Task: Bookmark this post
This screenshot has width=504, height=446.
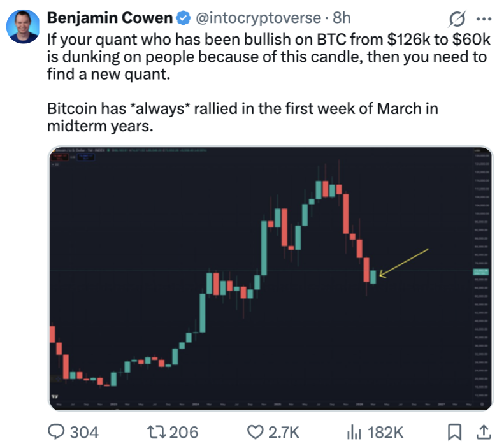Action: (x=454, y=431)
